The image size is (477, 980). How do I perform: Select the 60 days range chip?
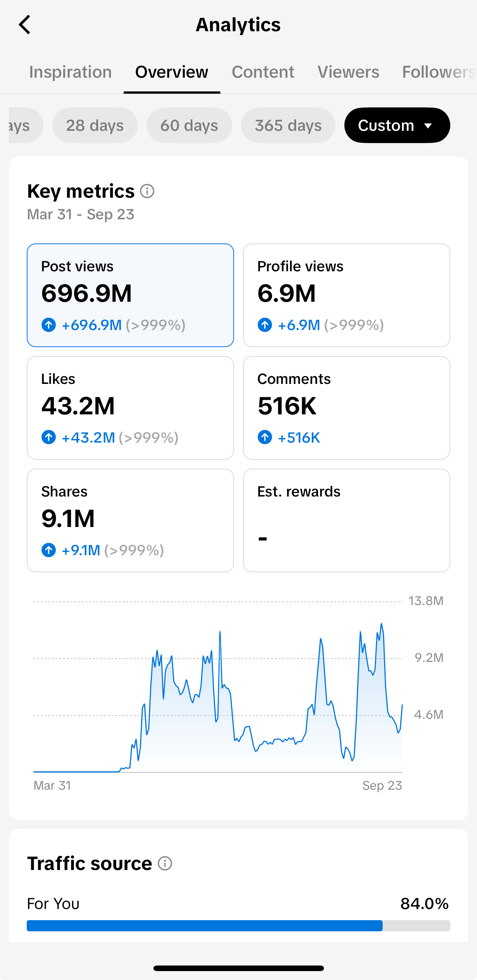click(x=189, y=125)
